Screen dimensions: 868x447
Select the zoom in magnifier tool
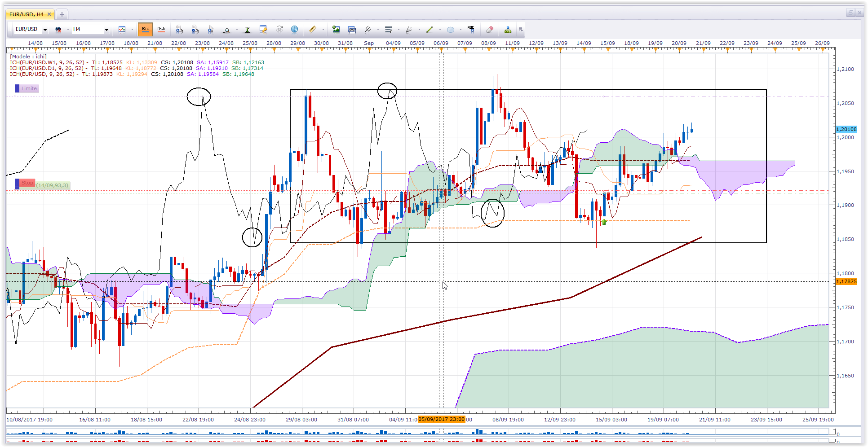(x=179, y=30)
